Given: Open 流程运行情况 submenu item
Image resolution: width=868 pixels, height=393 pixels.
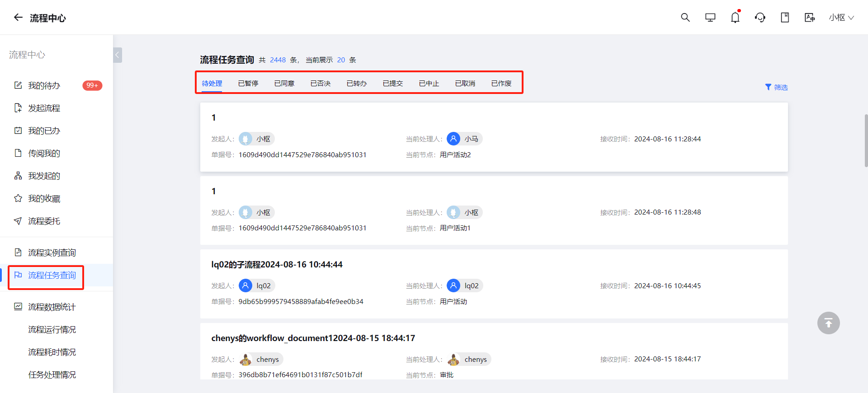Looking at the screenshot, I should pos(52,329).
